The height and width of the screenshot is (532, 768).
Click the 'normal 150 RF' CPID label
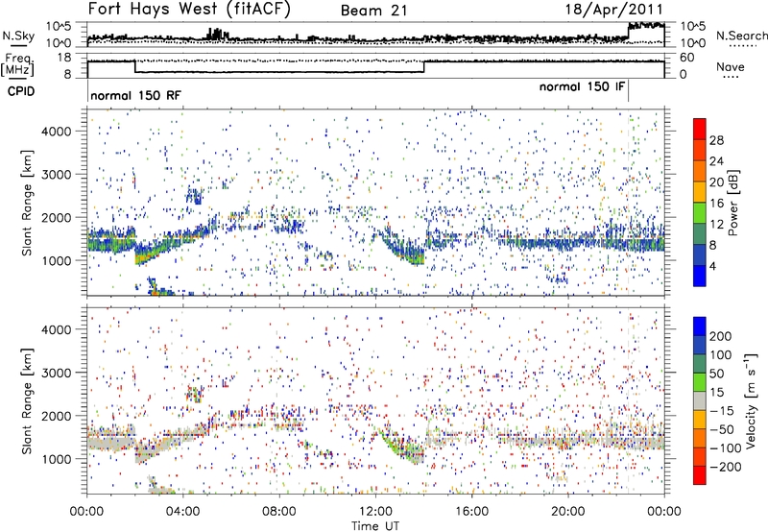pos(135,95)
